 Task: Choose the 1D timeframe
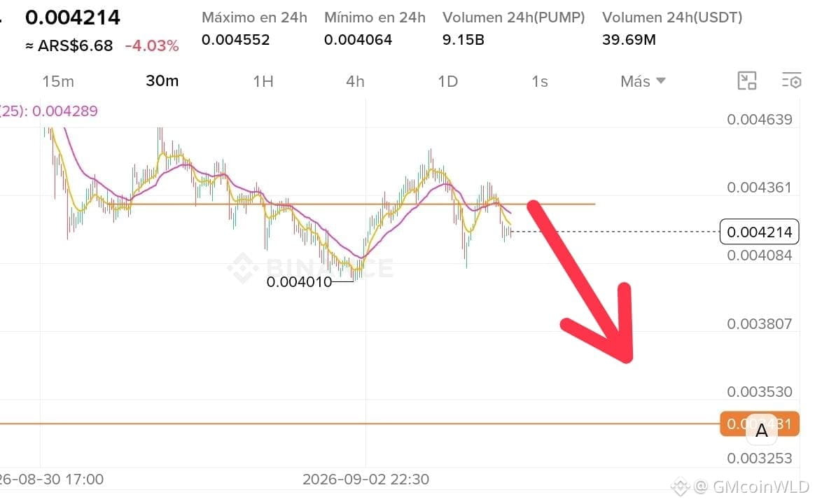[447, 82]
